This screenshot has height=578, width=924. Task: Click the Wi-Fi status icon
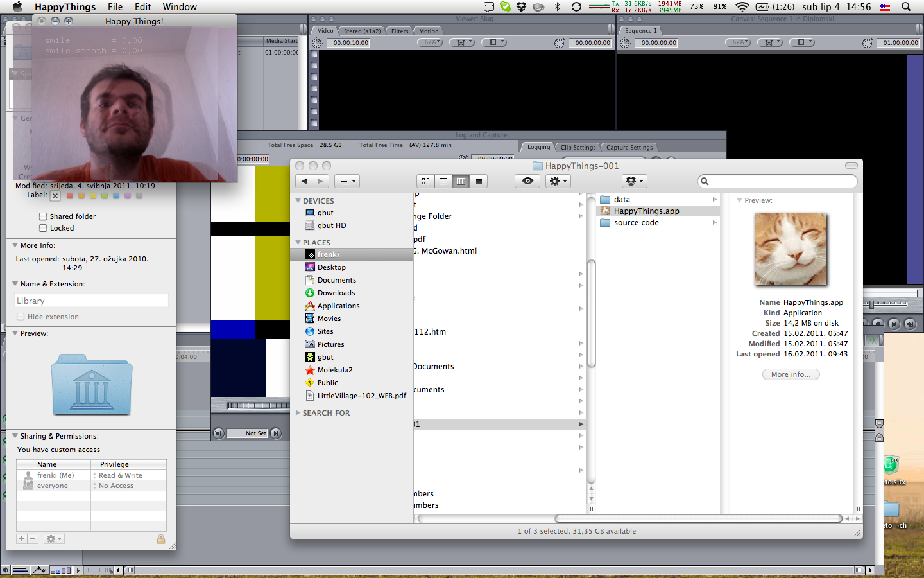point(742,7)
